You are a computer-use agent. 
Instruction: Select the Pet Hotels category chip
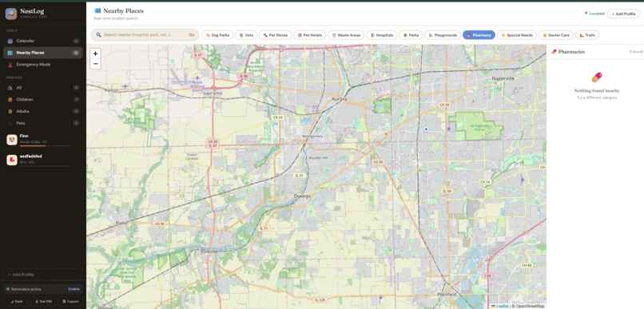pos(310,35)
